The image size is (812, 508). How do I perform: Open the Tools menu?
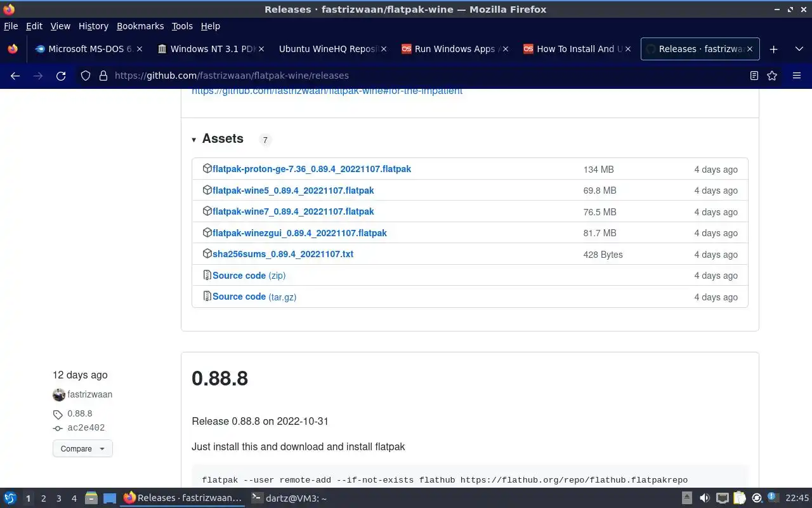pyautogui.click(x=182, y=26)
